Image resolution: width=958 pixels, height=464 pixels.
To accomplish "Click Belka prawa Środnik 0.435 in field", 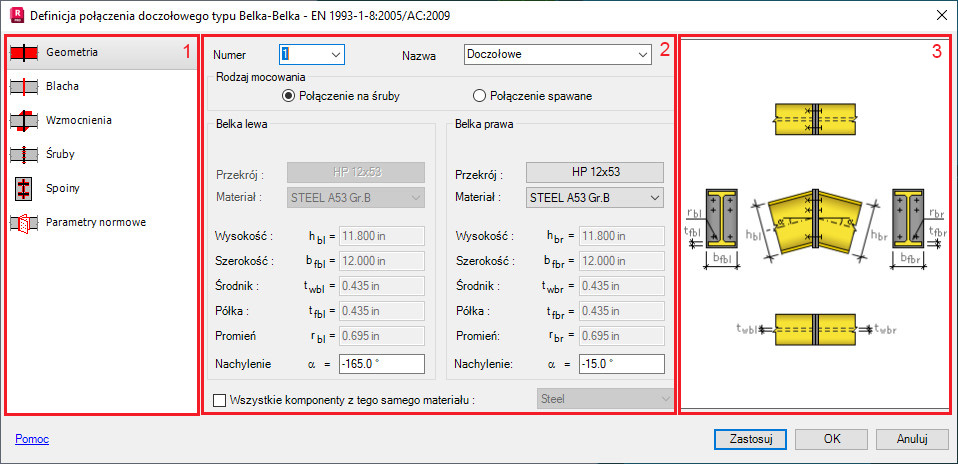I will pos(621,285).
